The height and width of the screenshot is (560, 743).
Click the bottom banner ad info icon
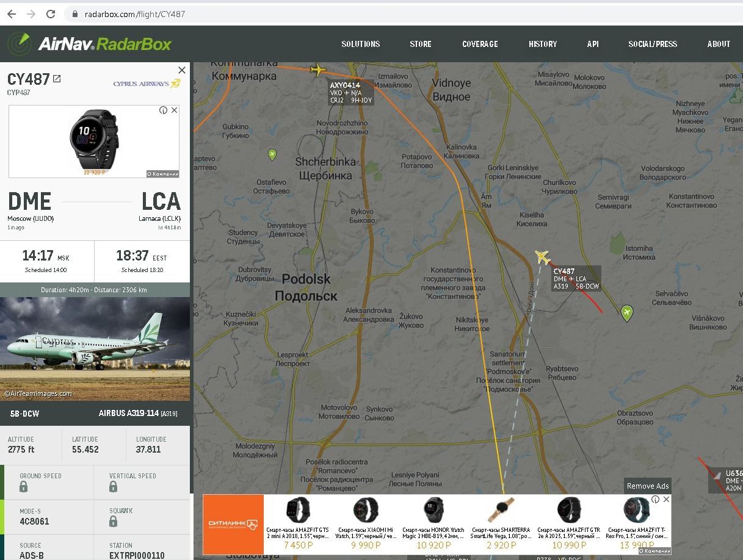[x=655, y=499]
